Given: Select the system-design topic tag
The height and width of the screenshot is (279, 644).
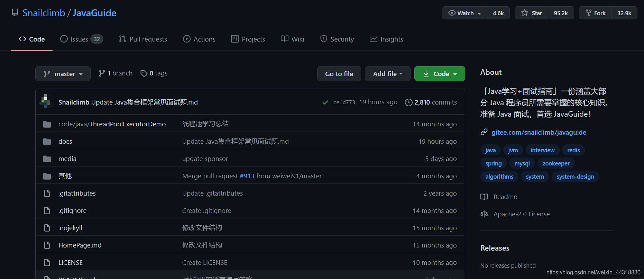Looking at the screenshot, I should coord(575,176).
